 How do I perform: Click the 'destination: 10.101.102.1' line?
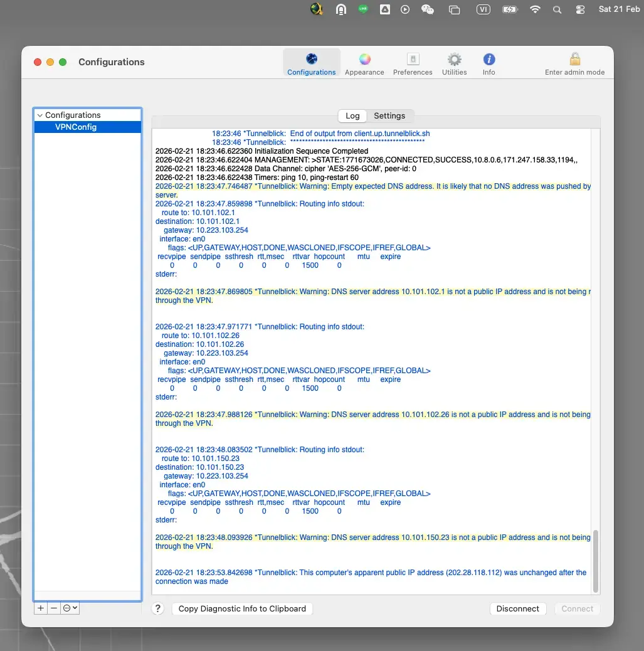point(198,221)
